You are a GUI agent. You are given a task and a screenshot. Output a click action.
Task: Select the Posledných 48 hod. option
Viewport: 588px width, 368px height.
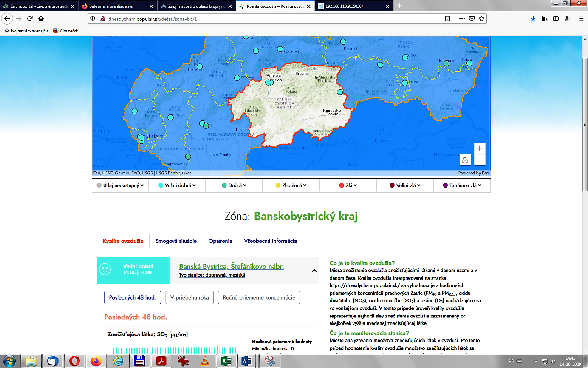[132, 297]
